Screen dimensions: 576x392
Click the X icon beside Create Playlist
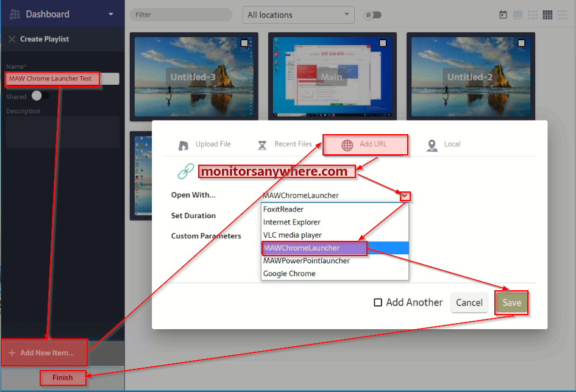point(12,39)
